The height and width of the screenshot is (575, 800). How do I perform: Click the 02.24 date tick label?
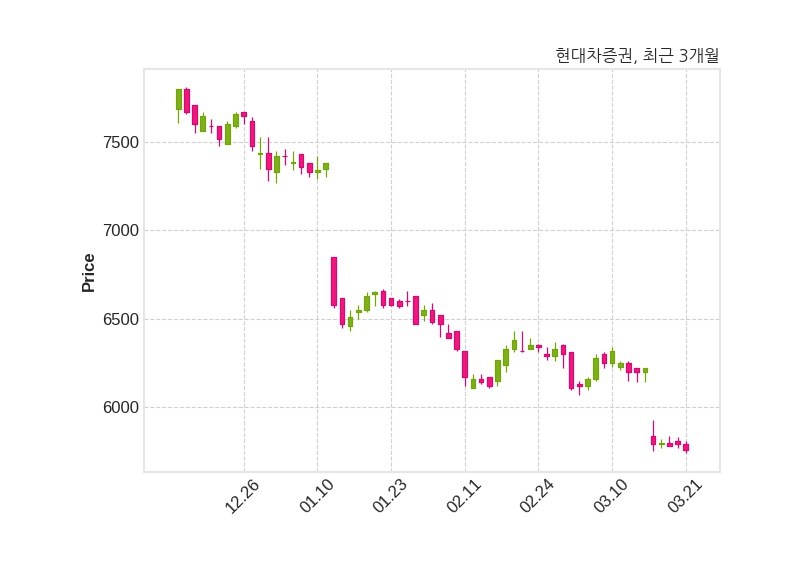pos(537,496)
